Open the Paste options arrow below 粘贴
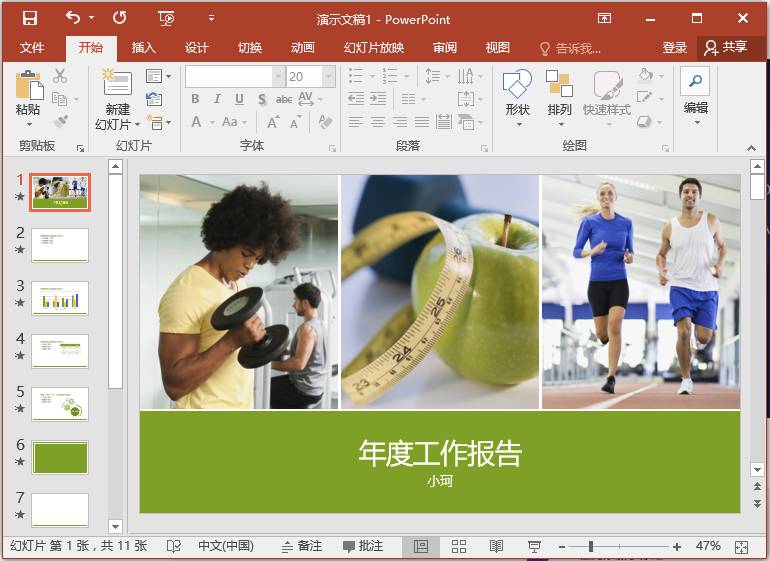The image size is (770, 561). [29, 124]
